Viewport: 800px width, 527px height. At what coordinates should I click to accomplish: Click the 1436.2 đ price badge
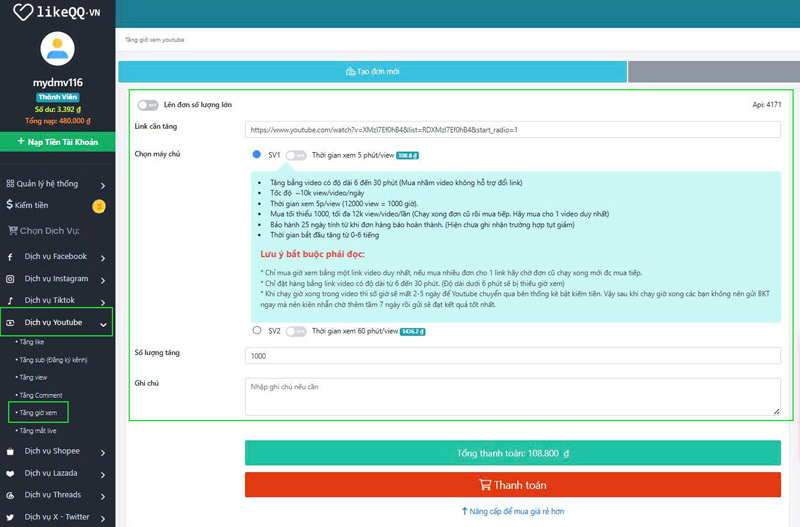pos(412,332)
